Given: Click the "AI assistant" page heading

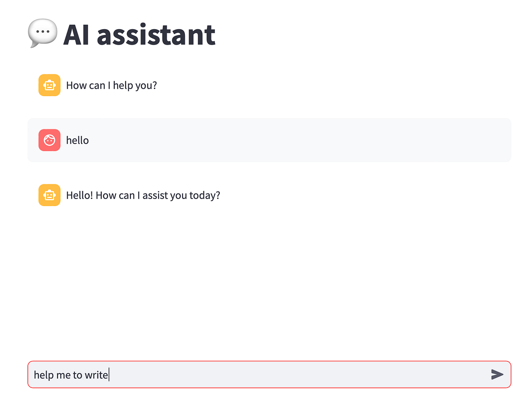Looking at the screenshot, I should tap(139, 35).
